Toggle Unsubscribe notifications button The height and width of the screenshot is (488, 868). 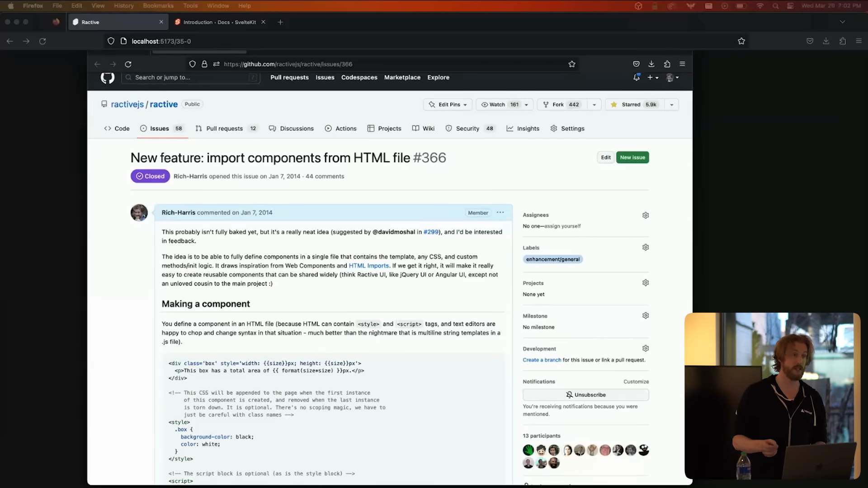click(585, 394)
